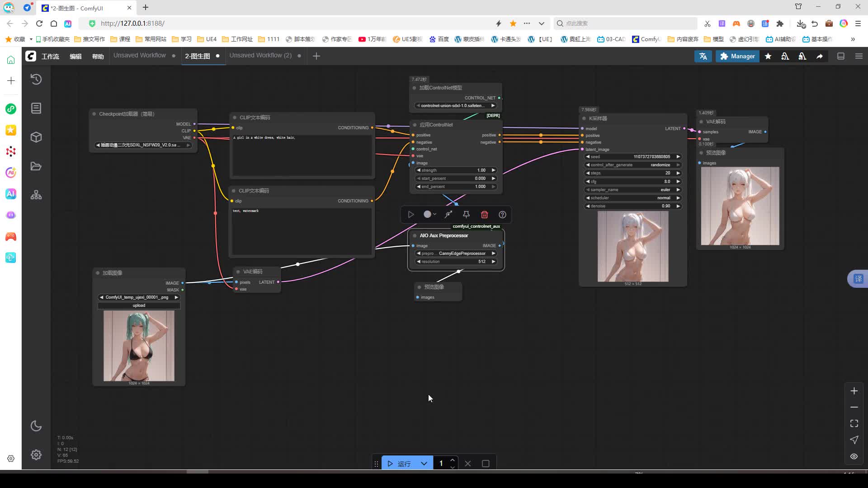
Task: Open the queue history sidebar icon
Action: click(x=36, y=80)
